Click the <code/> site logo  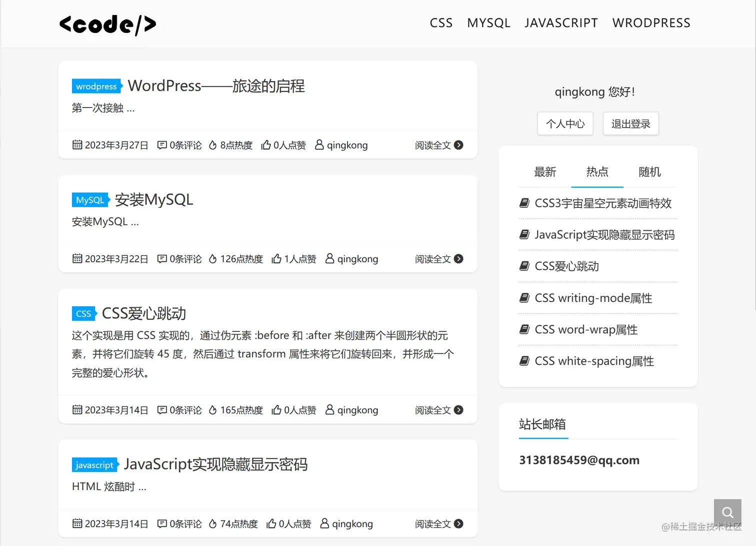click(107, 25)
